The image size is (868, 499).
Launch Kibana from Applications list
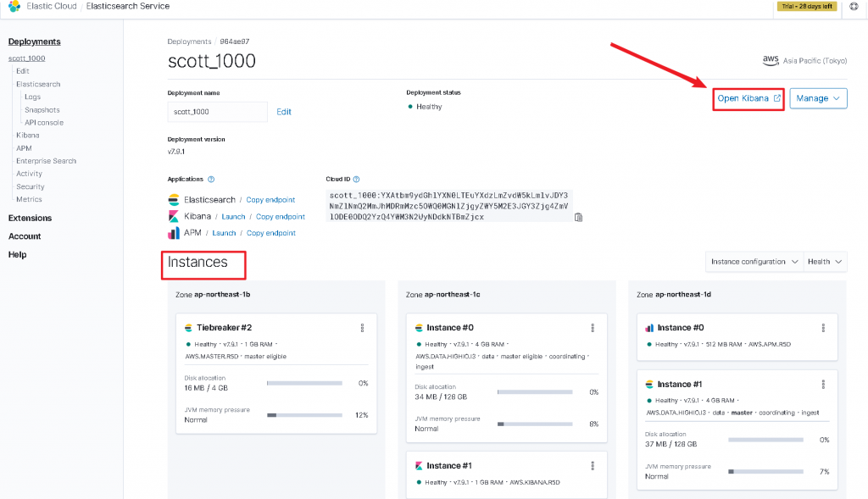[233, 217]
